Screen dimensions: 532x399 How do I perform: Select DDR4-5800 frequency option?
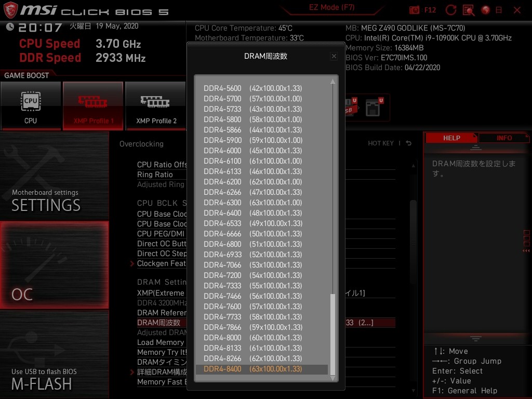click(x=262, y=119)
